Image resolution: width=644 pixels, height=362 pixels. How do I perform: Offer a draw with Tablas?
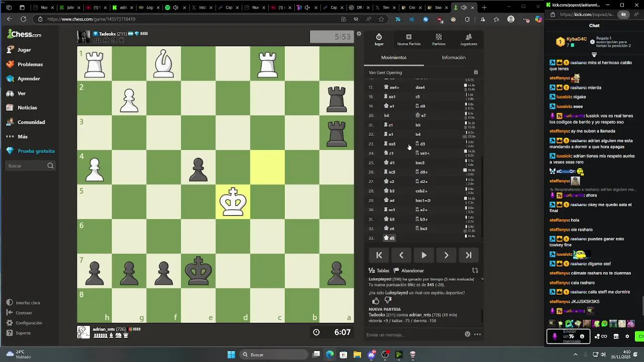tap(379, 270)
